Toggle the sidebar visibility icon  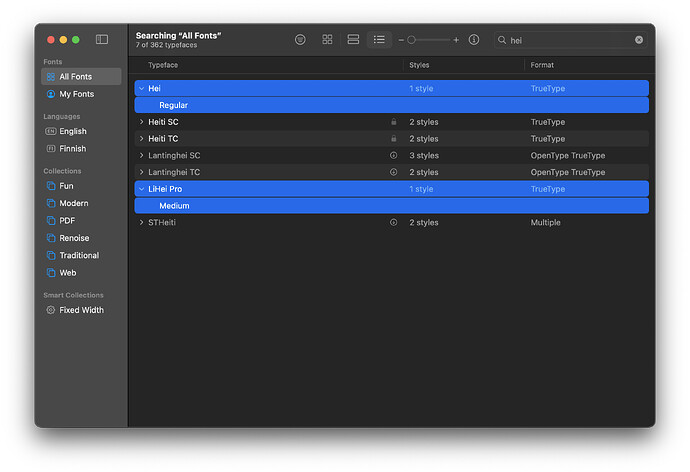[x=102, y=40]
